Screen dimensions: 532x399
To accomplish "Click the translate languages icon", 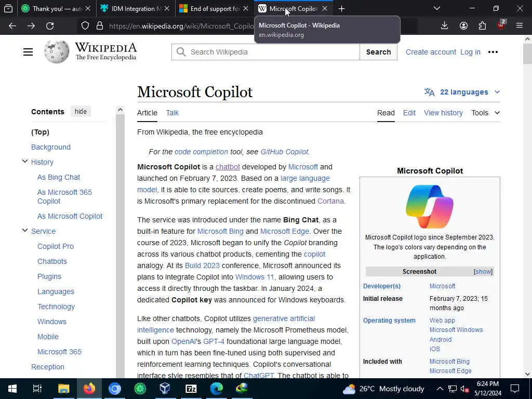I will tap(429, 92).
